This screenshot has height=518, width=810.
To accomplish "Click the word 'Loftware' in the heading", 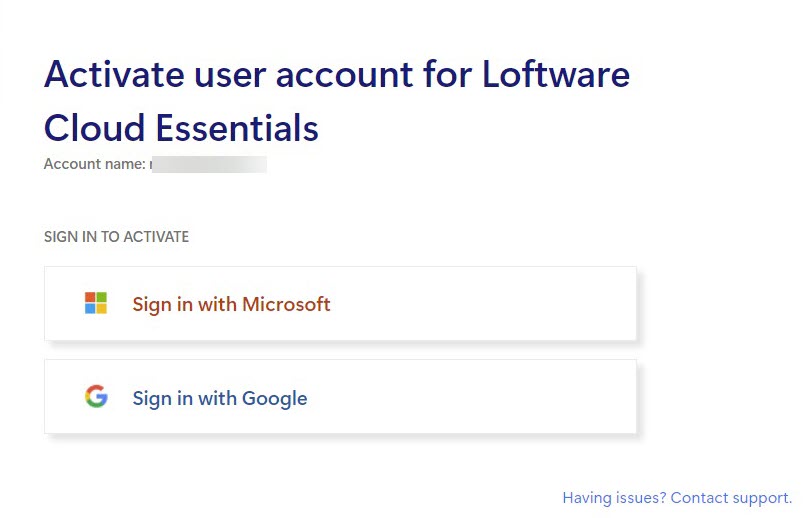I will (556, 75).
